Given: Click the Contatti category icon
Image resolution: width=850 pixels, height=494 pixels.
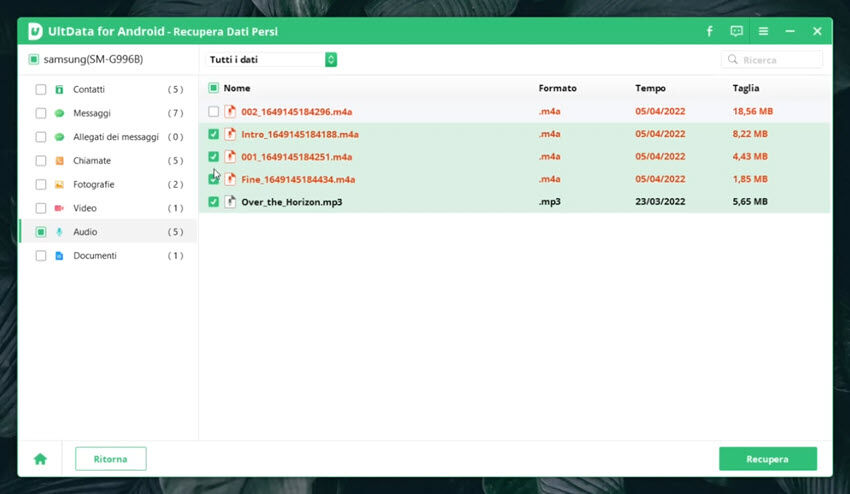Looking at the screenshot, I should (x=59, y=89).
